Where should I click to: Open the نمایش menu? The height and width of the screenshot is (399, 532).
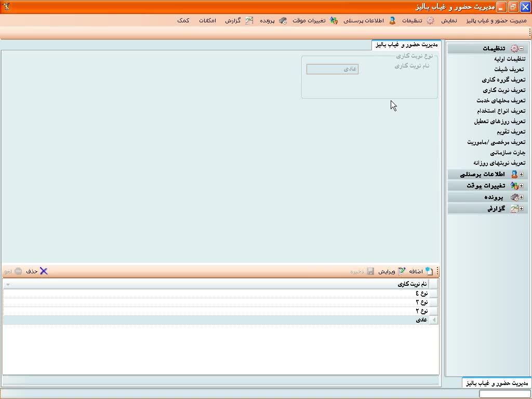point(449,21)
